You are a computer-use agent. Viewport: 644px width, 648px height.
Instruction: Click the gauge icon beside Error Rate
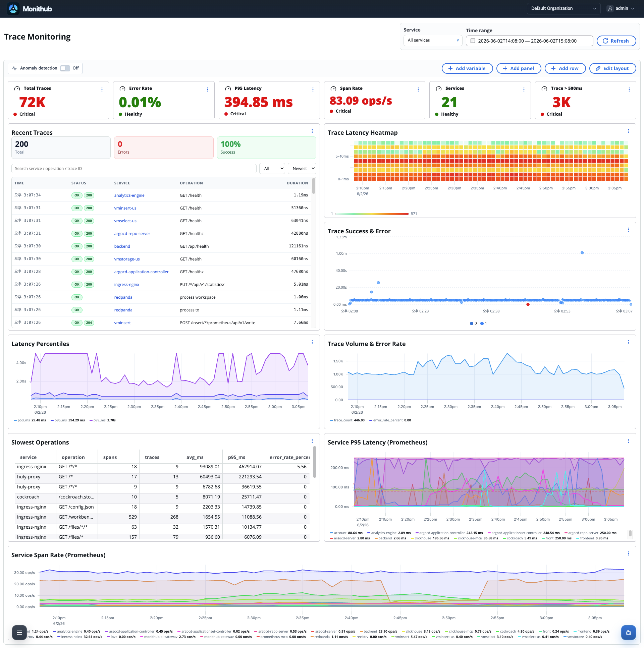(122, 89)
